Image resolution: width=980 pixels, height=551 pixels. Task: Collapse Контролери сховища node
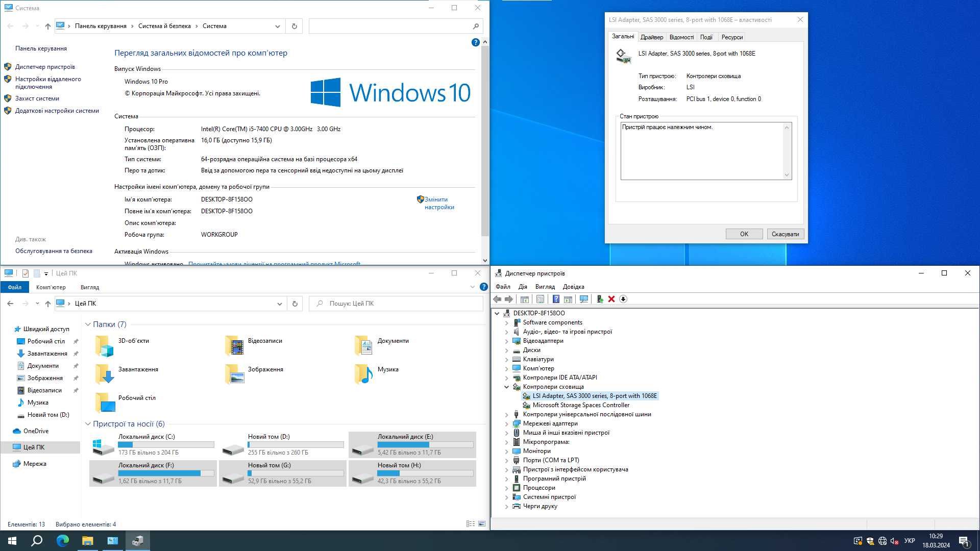point(506,387)
